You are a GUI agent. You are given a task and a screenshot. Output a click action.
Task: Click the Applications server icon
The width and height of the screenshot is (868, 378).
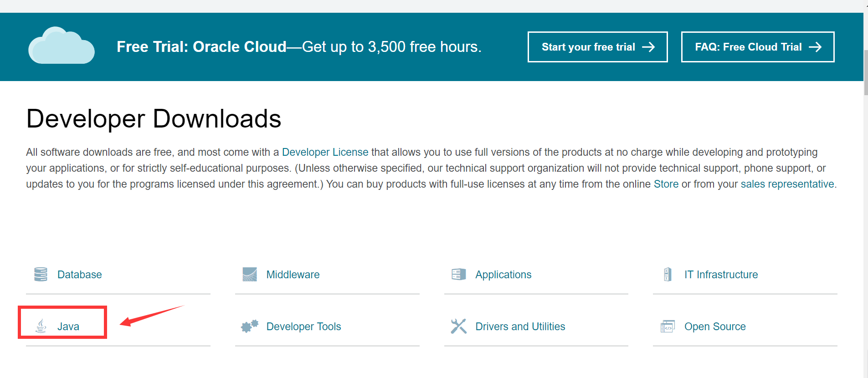(458, 275)
